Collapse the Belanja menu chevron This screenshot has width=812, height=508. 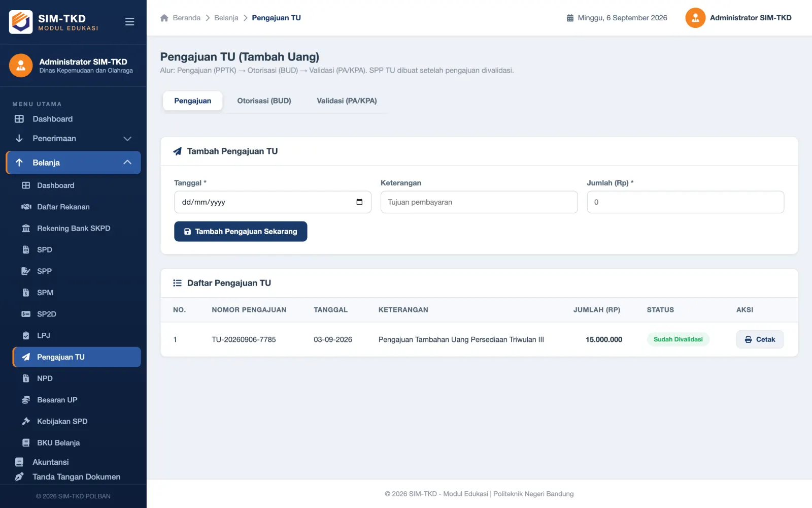click(127, 163)
